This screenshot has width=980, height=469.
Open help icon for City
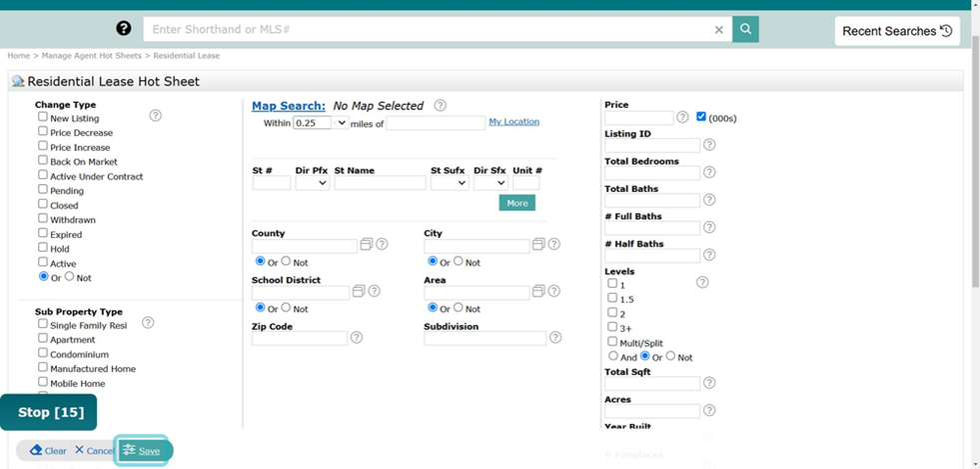554,244
